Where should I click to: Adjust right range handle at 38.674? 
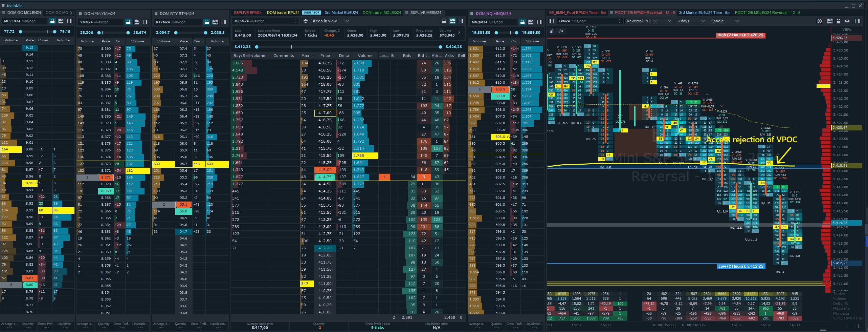tap(128, 33)
